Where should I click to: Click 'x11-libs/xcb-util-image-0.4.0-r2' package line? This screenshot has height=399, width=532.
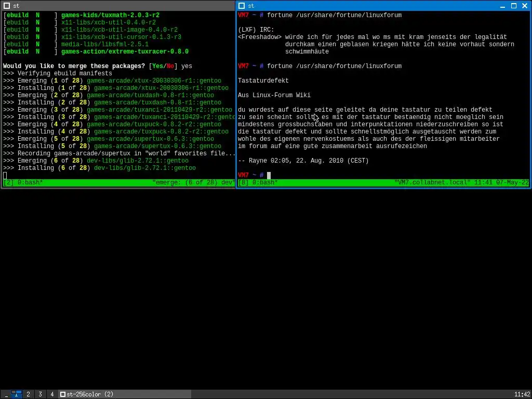coord(119,30)
